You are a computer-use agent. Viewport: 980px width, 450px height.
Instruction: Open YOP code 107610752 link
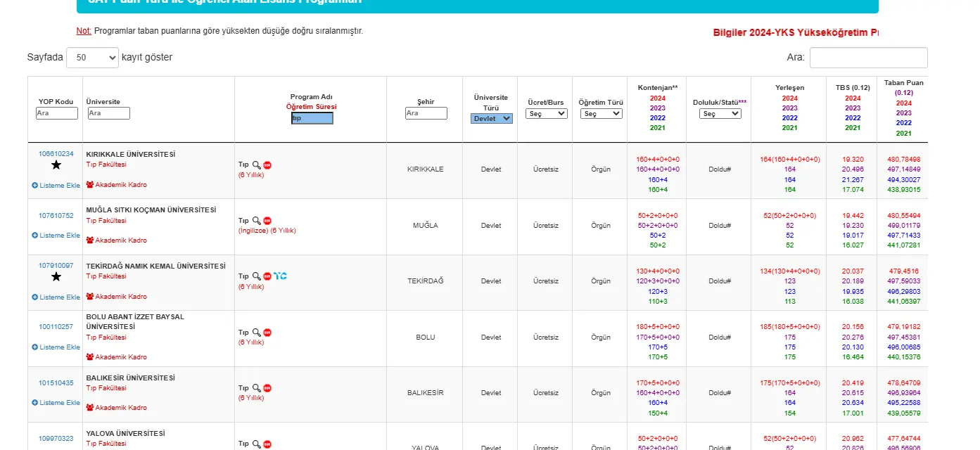coord(56,216)
